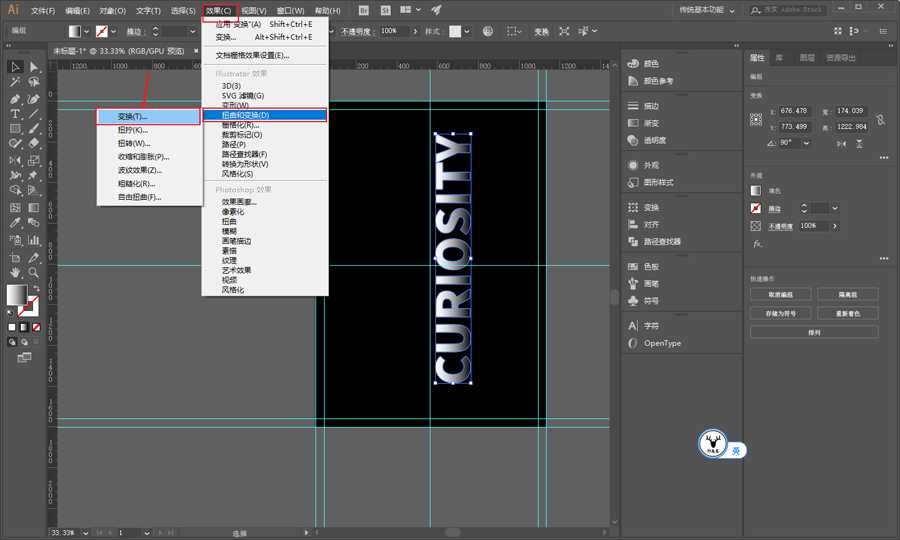Viewport: 900px width, 540px height.
Task: Click the reference point locator grid
Action: [757, 119]
